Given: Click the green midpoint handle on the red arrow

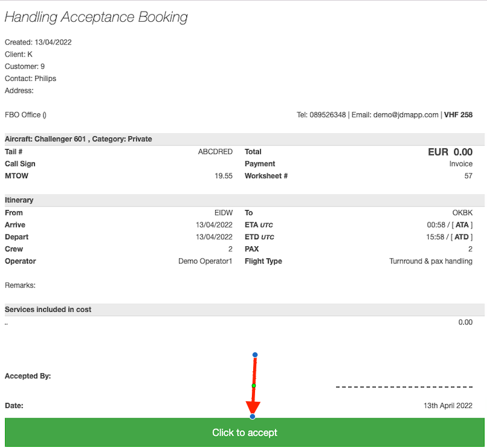Looking at the screenshot, I should tap(254, 386).
